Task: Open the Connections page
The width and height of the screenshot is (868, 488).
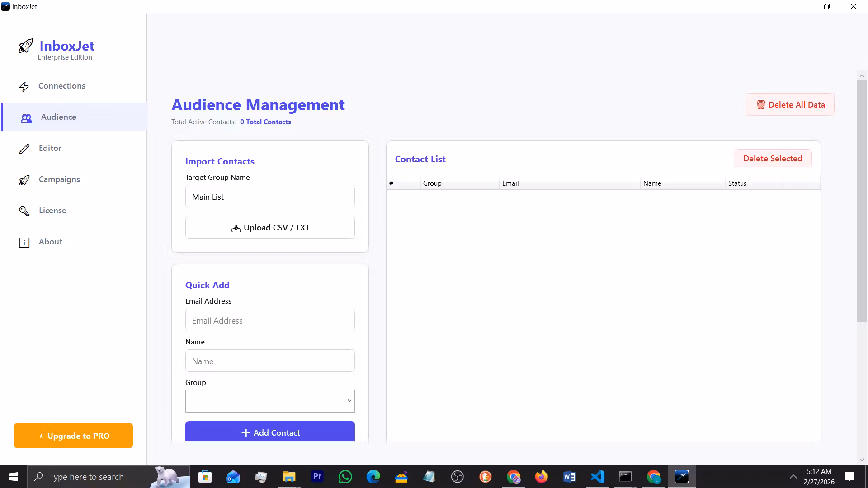Action: tap(74, 86)
